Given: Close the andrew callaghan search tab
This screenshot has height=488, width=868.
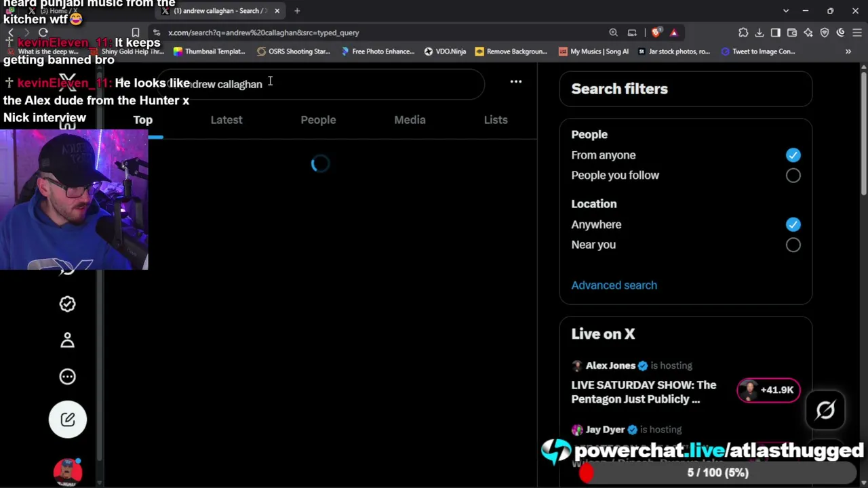Looking at the screenshot, I should point(277,11).
